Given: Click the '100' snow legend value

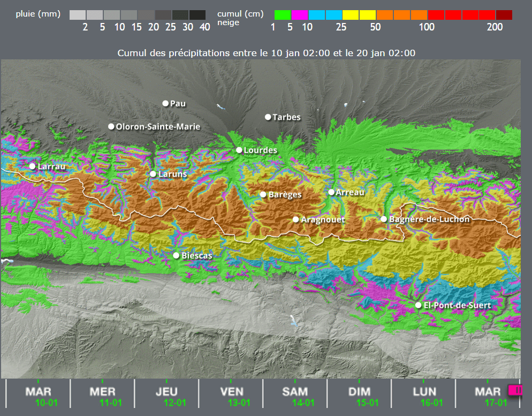Looking at the screenshot, I should (x=427, y=27).
